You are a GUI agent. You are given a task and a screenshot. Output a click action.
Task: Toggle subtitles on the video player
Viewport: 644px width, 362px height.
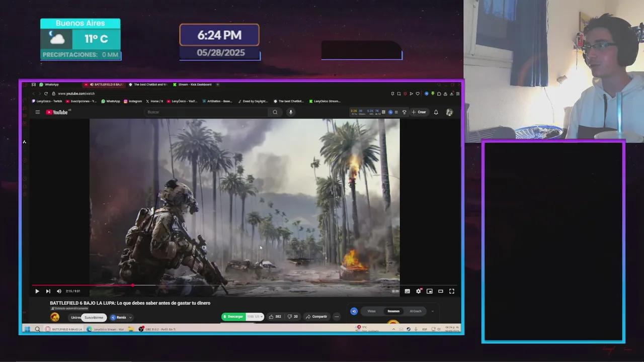(407, 291)
